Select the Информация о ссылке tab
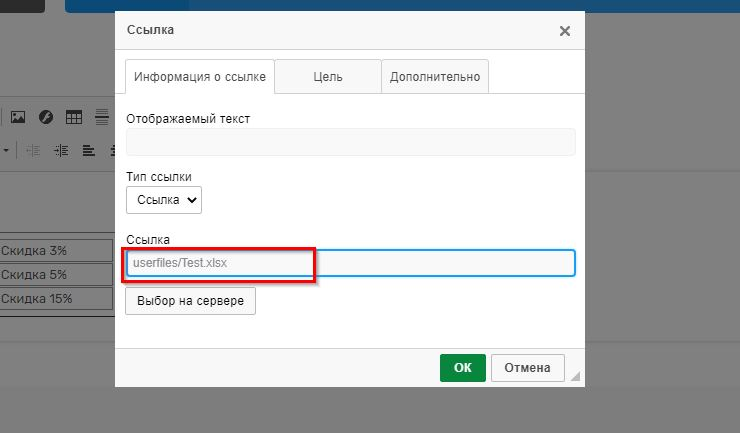The height and width of the screenshot is (433, 740). click(x=199, y=77)
